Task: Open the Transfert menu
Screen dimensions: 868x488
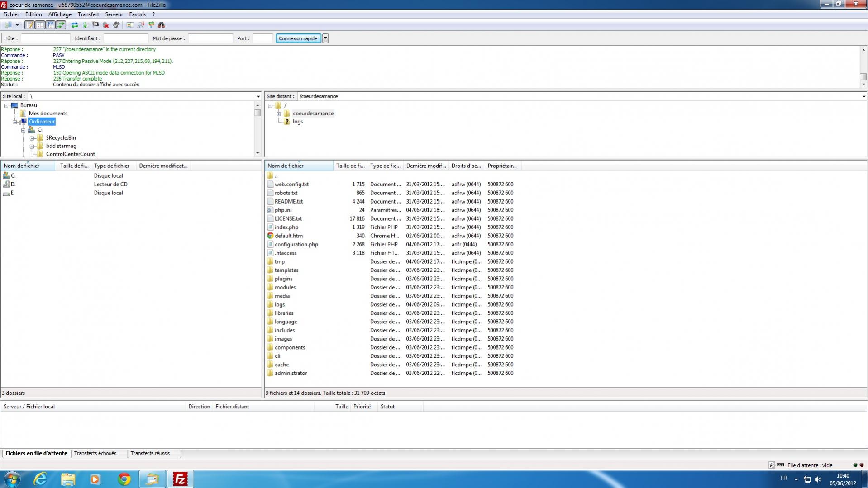Action: coord(88,14)
